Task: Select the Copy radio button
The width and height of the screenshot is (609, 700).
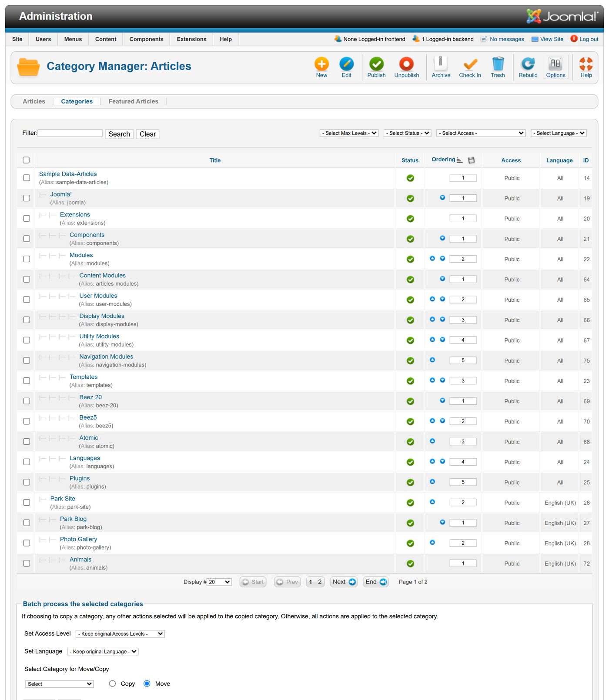Action: coord(112,683)
